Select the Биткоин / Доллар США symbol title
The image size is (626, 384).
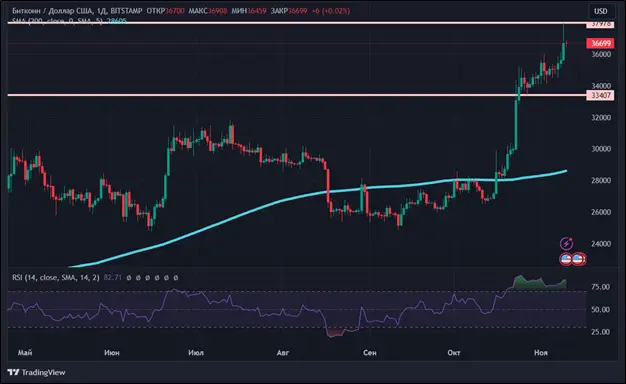pos(52,11)
